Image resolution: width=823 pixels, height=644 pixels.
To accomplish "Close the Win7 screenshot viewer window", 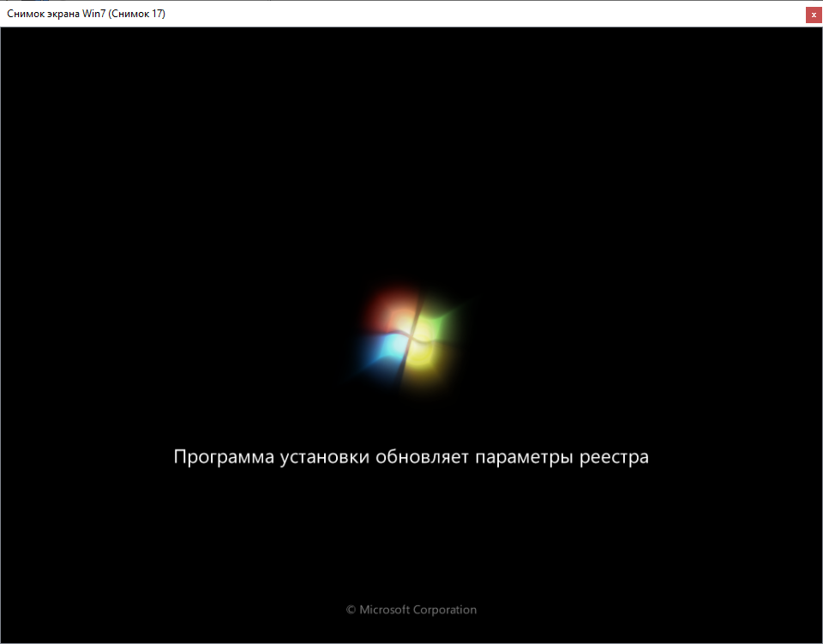I will [x=814, y=15].
